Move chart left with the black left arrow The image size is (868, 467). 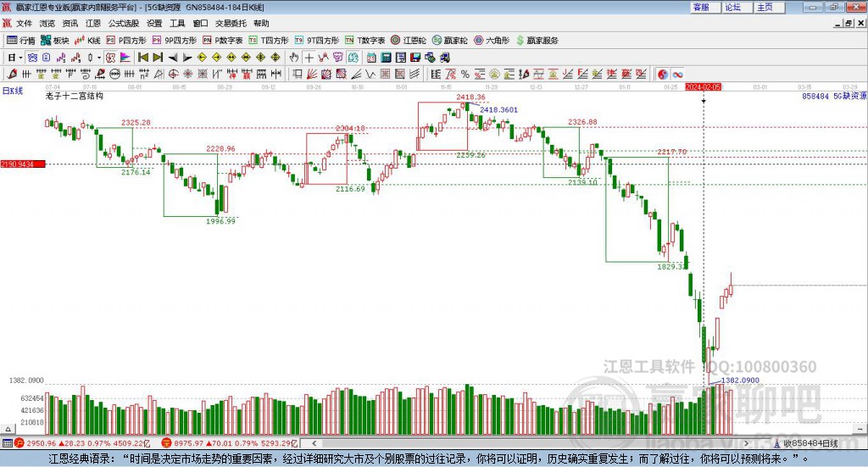(173, 58)
